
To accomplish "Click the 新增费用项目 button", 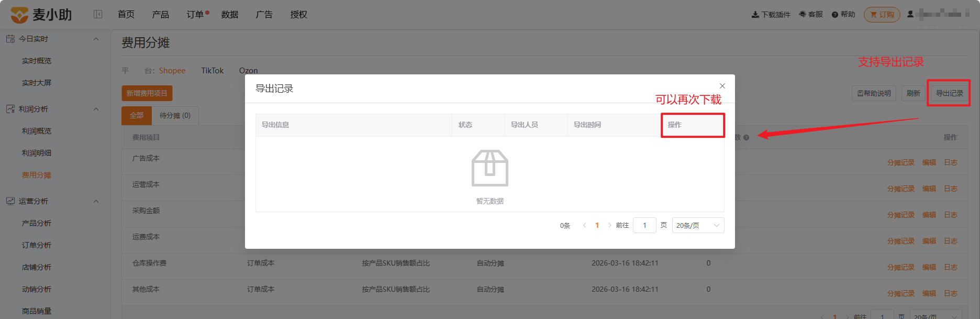I will 147,93.
